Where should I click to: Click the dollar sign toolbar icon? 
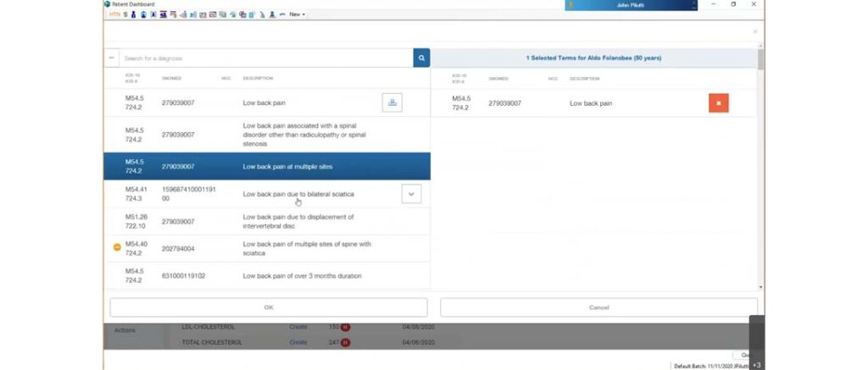click(x=125, y=14)
